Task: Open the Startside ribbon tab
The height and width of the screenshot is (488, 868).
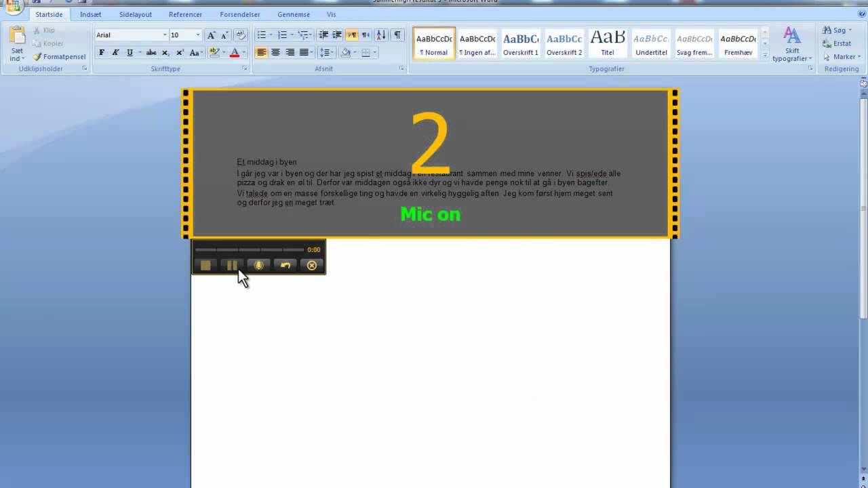Action: [49, 14]
